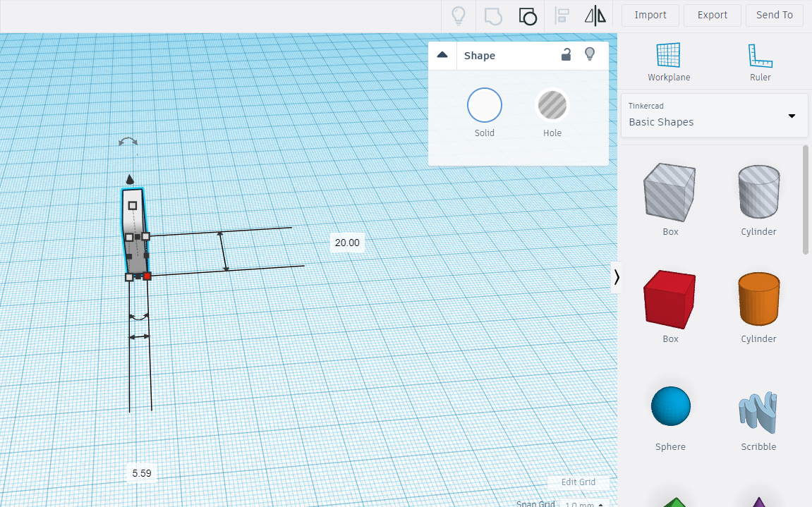Edit the 20.00 dimension value
812x507 pixels.
point(347,243)
